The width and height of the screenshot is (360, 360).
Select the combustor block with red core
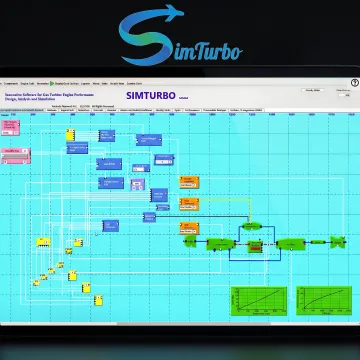[255, 246]
